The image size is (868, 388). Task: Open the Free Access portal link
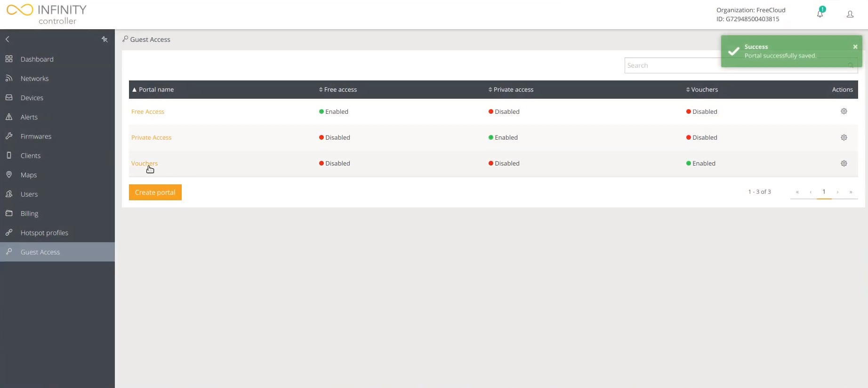click(148, 111)
